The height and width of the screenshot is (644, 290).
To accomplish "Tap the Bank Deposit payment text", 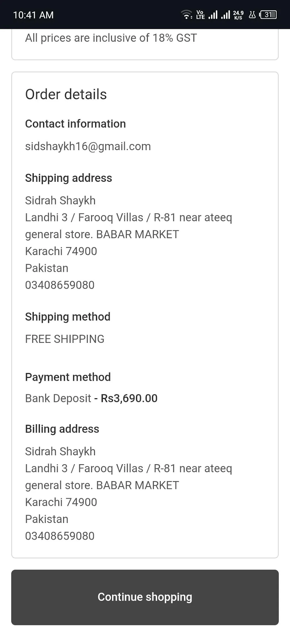I will tap(58, 398).
